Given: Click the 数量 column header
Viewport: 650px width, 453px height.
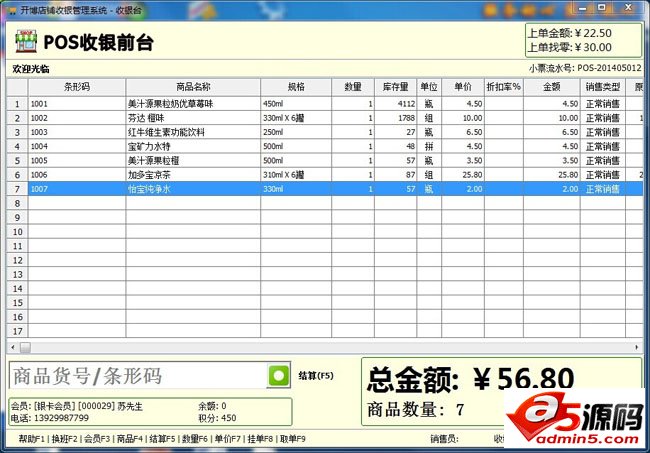Looking at the screenshot, I should click(x=353, y=87).
